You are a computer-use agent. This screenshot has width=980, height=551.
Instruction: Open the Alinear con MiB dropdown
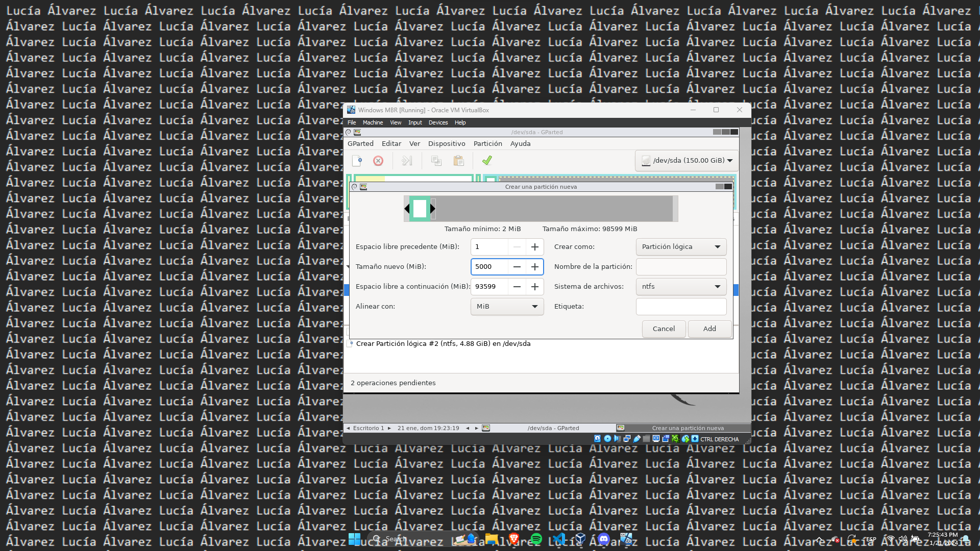click(x=507, y=307)
